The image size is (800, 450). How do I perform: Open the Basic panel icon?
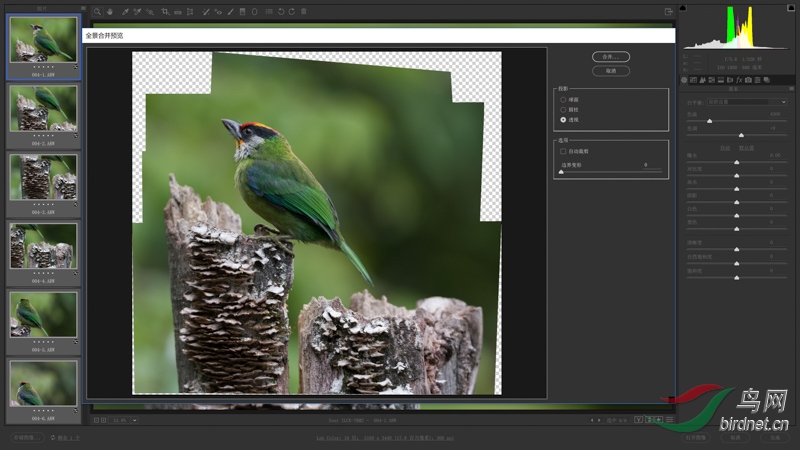pos(684,80)
